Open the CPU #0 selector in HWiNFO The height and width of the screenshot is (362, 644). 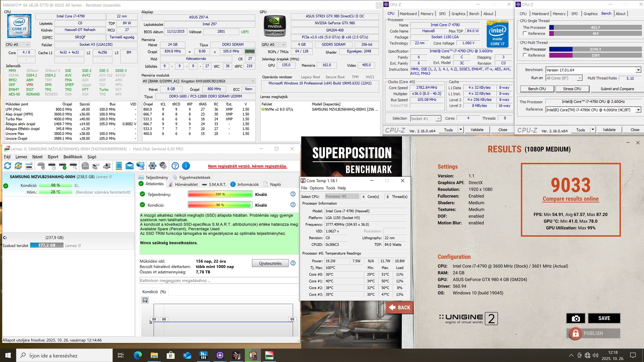18,44
